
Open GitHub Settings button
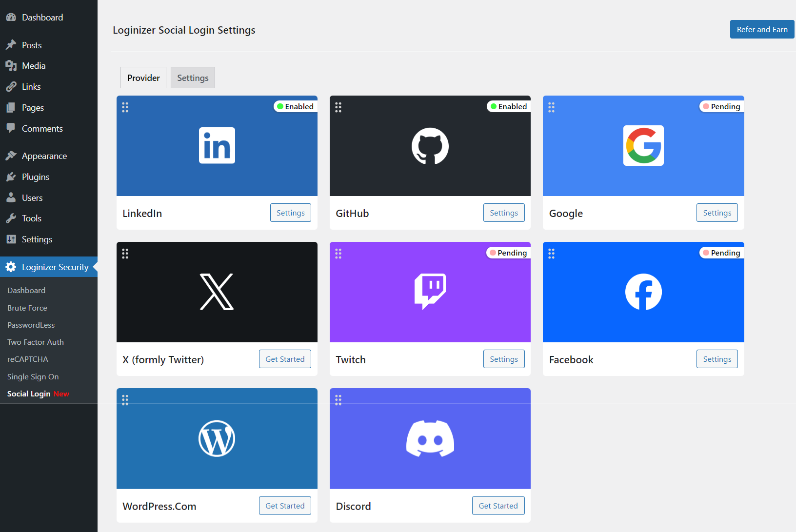click(x=504, y=213)
